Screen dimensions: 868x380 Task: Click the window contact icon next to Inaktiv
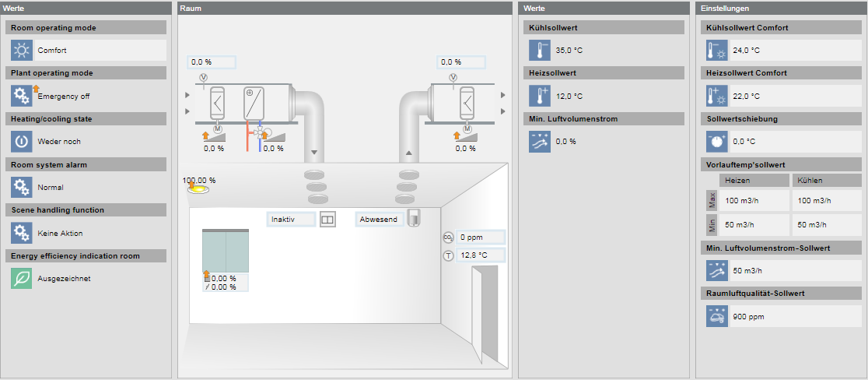point(327,220)
